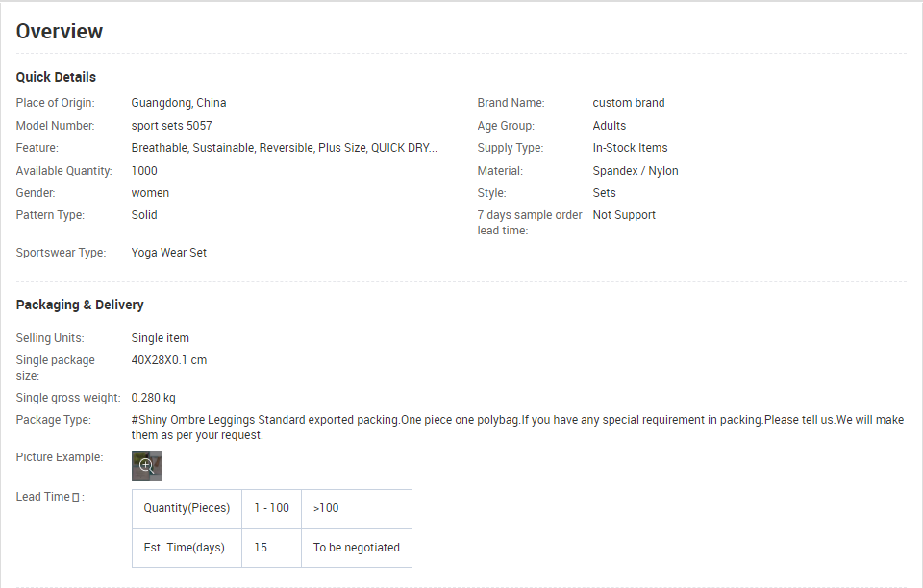Image resolution: width=923 pixels, height=588 pixels.
Task: Select the To be negotiated cell
Action: coord(357,548)
